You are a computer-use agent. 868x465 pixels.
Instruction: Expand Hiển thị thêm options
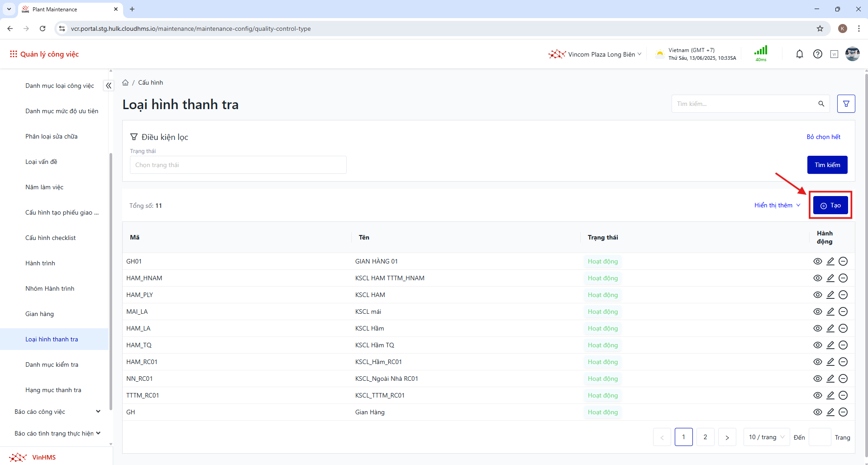(x=777, y=205)
